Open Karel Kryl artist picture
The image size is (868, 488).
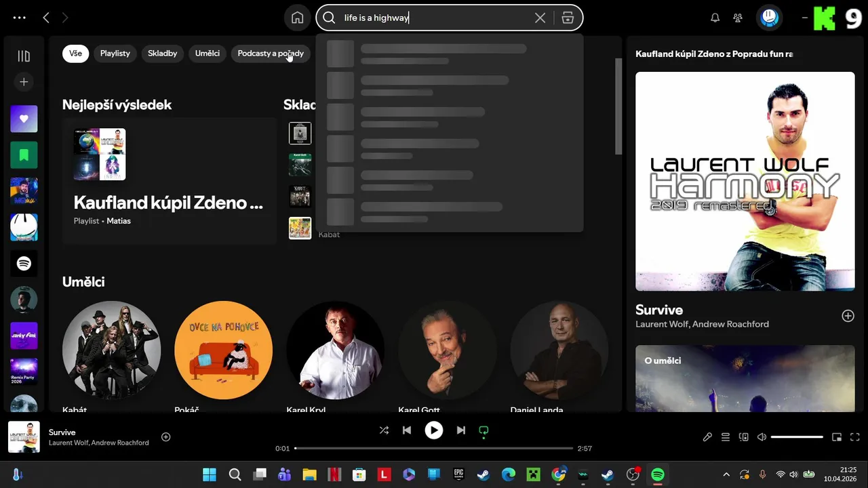pyautogui.click(x=335, y=350)
